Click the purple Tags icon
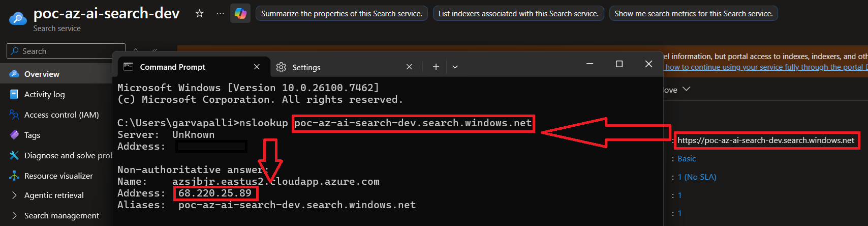 (x=14, y=135)
